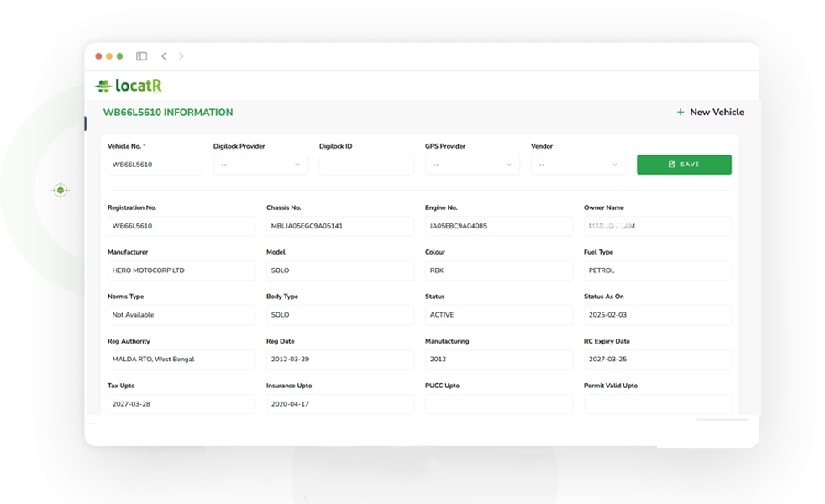The height and width of the screenshot is (504, 825).
Task: Click the Chassis No. field
Action: (340, 226)
